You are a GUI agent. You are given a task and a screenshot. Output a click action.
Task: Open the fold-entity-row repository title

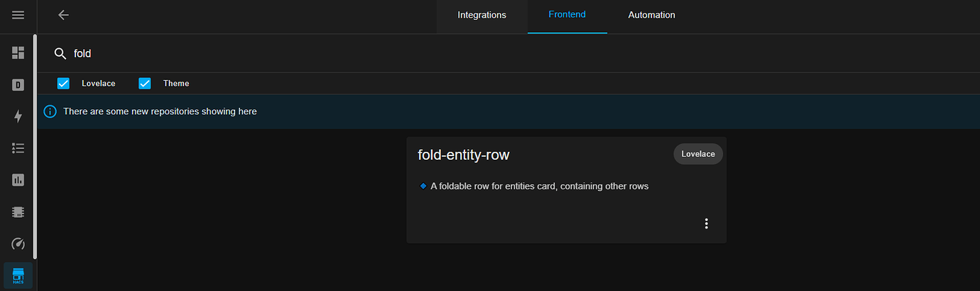pos(464,155)
